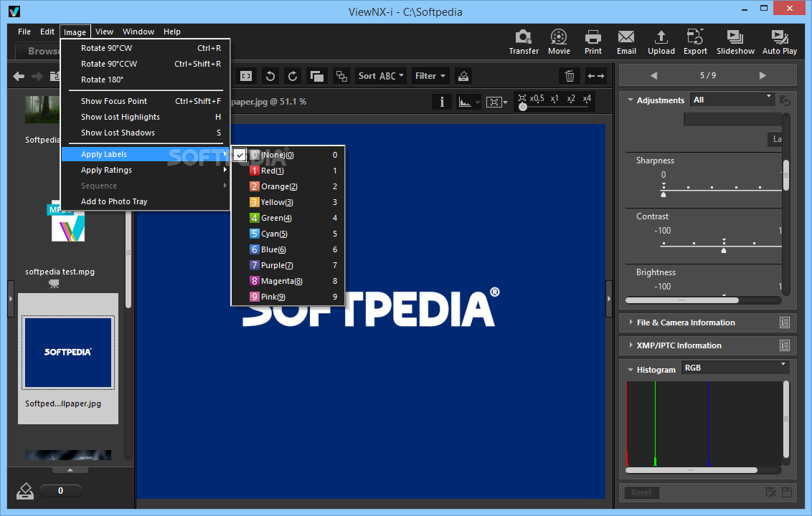Viewport: 812px width, 516px height.
Task: Apply the Orange label
Action: (288, 186)
